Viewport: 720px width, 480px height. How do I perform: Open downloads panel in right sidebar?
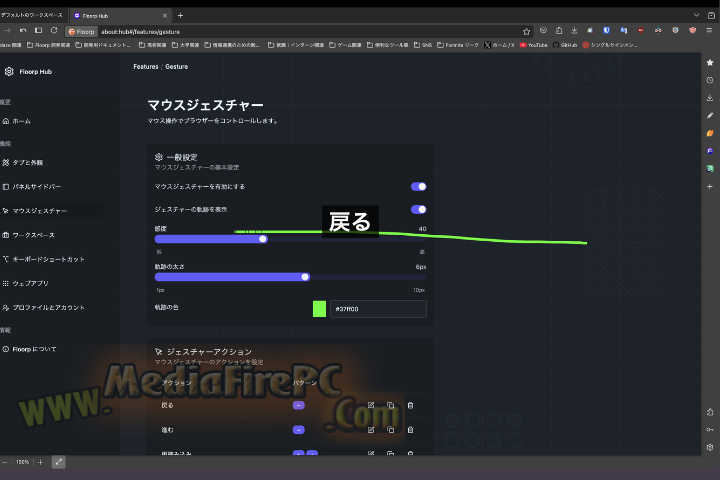tap(710, 98)
